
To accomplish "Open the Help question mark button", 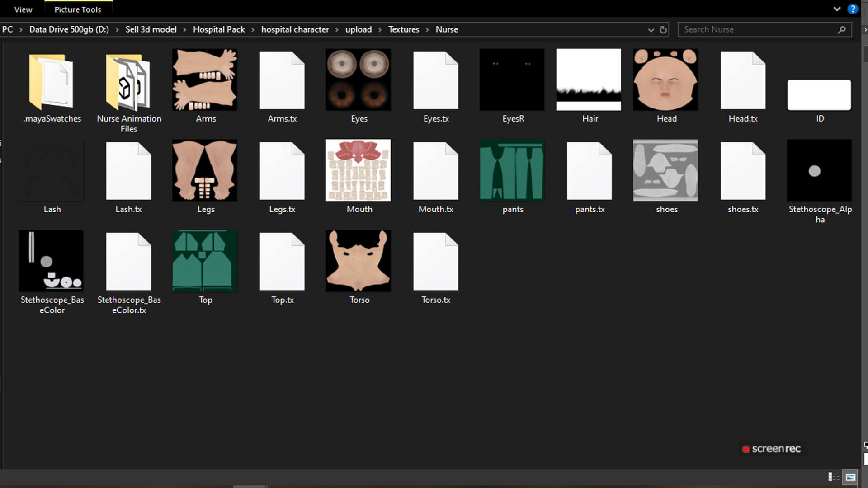I will coord(853,9).
